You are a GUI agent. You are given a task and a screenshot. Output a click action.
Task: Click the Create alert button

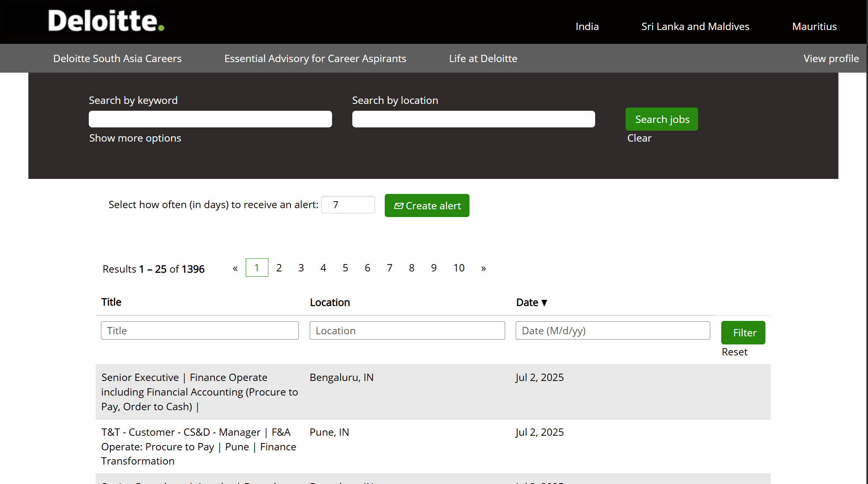[427, 205]
